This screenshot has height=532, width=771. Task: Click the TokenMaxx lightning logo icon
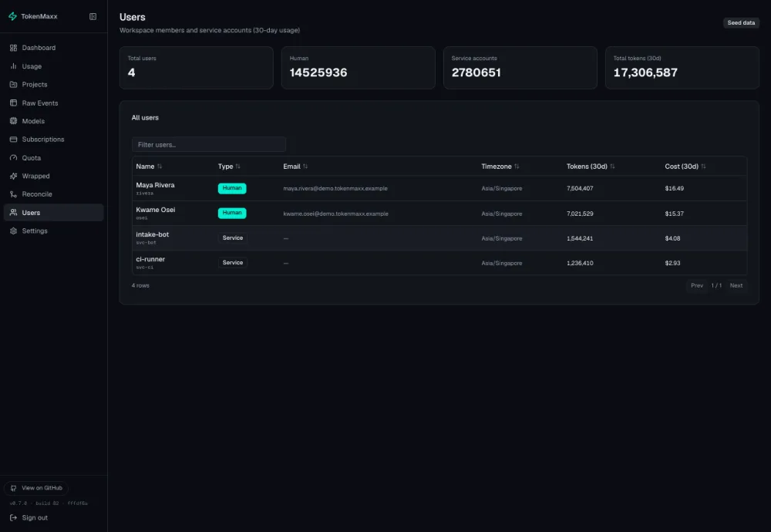(13, 16)
